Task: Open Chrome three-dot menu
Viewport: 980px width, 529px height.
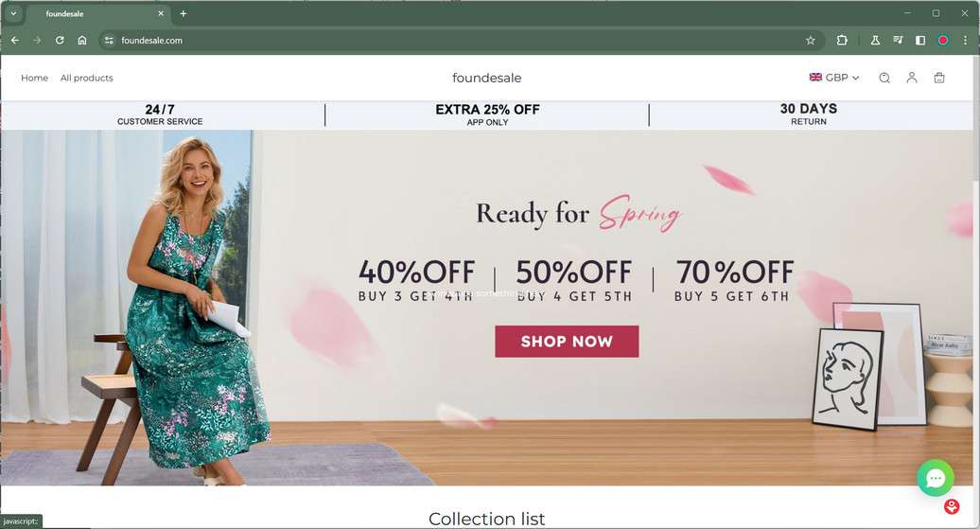Action: pos(965,40)
